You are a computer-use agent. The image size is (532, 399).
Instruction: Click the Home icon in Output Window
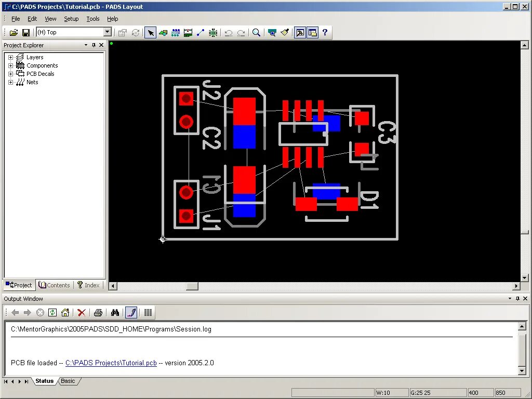pyautogui.click(x=65, y=312)
